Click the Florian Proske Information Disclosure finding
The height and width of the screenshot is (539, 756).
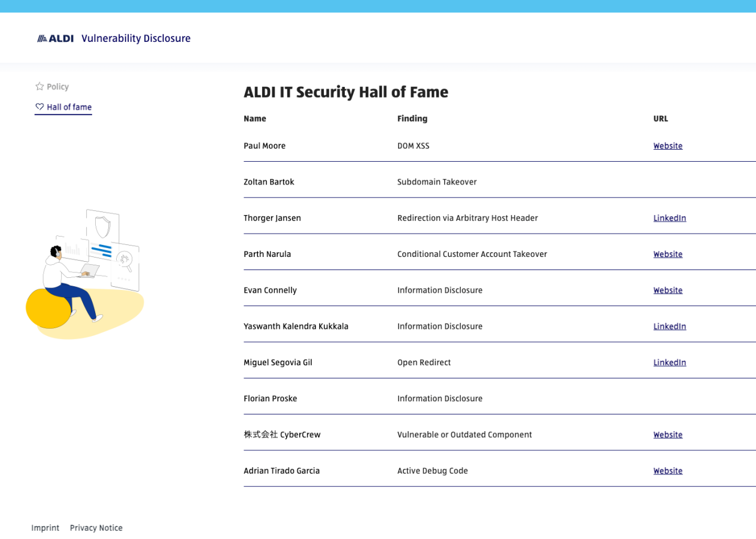(439, 399)
